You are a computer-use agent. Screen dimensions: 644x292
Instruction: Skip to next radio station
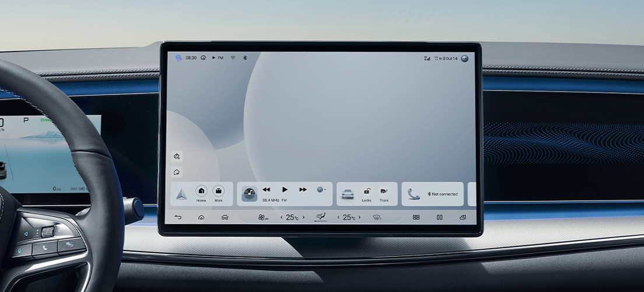click(x=303, y=190)
